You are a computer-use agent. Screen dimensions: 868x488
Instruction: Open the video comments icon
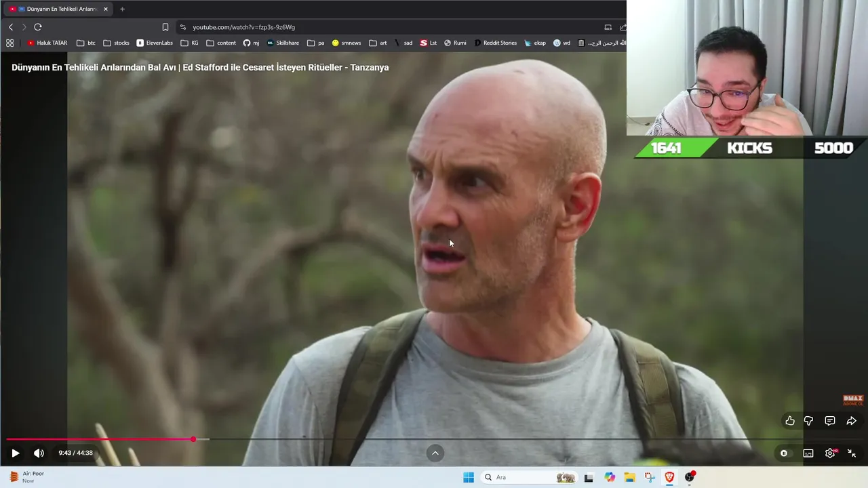coord(830,421)
